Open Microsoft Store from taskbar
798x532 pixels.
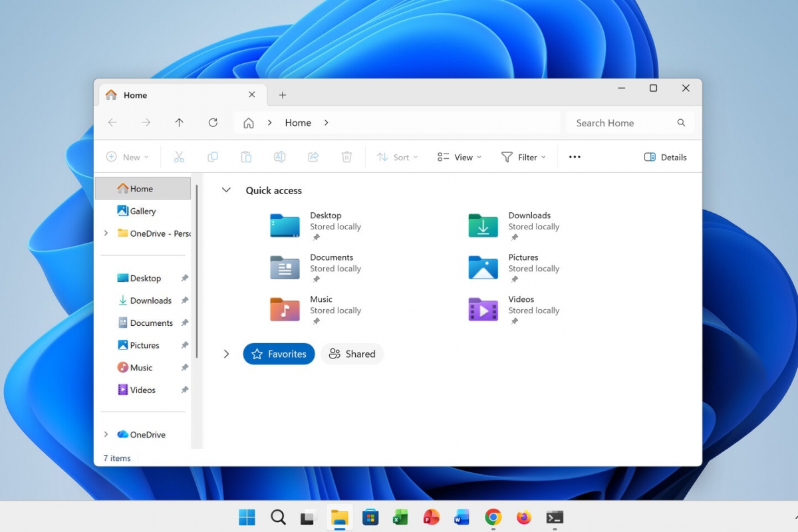click(370, 517)
